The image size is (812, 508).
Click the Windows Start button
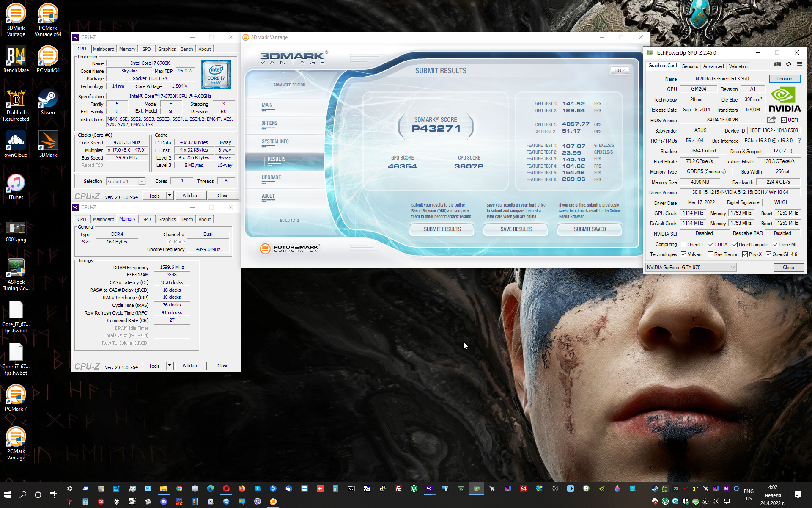[x=8, y=495]
